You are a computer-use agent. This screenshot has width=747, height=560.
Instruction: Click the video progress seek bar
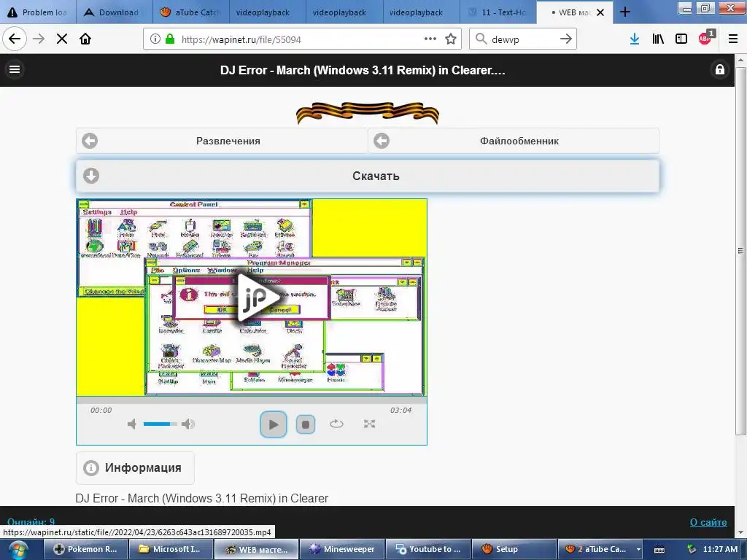252,400
